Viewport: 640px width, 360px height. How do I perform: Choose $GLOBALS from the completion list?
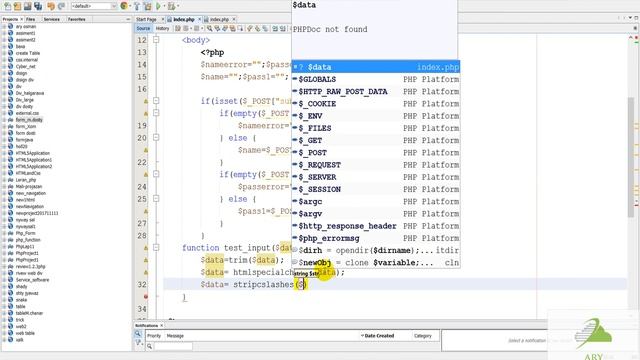(376, 79)
